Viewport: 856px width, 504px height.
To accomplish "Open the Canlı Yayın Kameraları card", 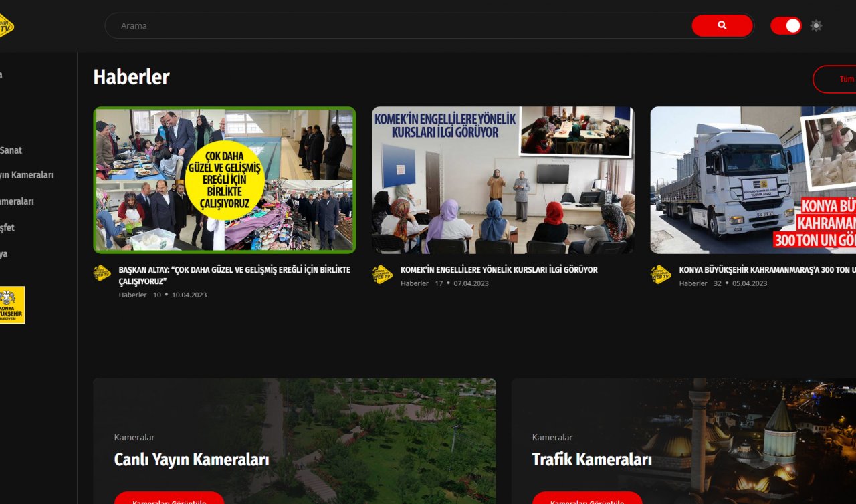I will click(294, 441).
